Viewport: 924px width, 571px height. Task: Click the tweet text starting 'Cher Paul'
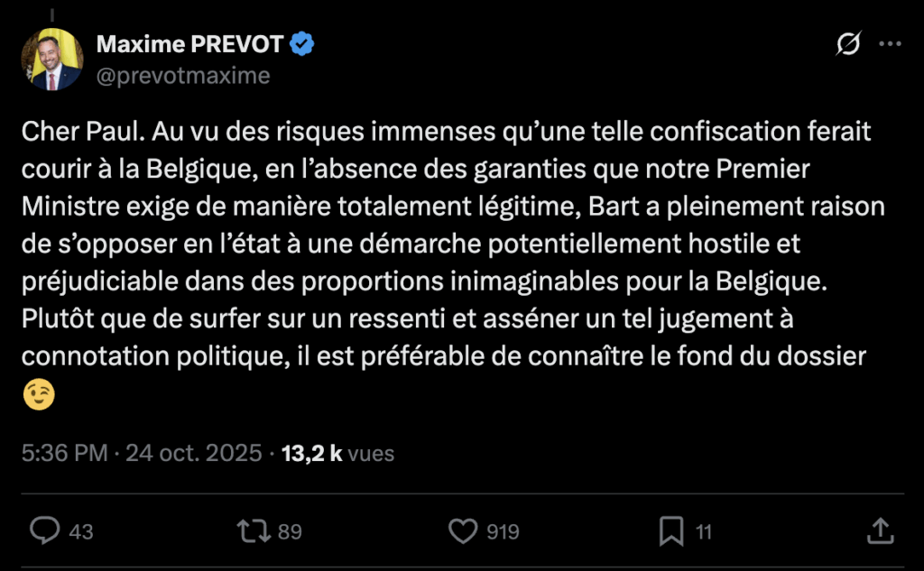[442, 244]
